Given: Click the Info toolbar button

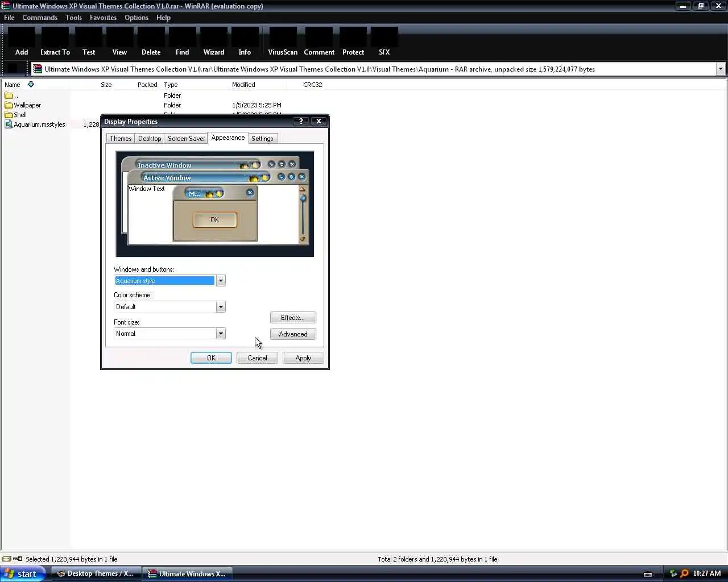Looking at the screenshot, I should point(245,42).
